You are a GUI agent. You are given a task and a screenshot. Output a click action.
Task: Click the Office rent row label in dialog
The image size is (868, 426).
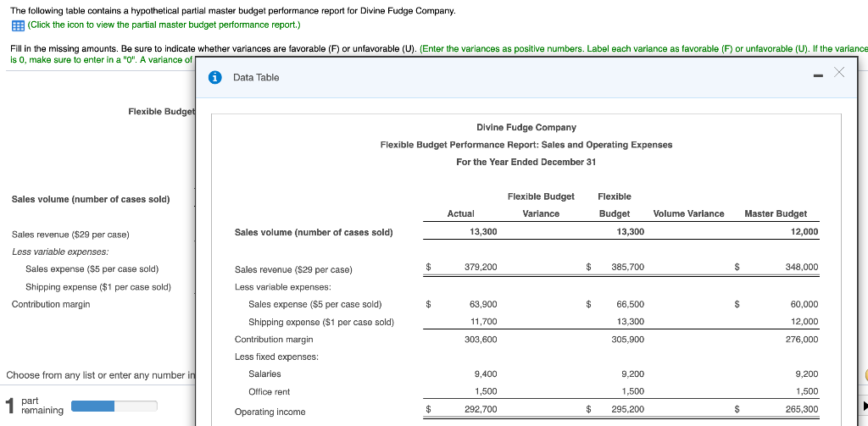tap(269, 391)
